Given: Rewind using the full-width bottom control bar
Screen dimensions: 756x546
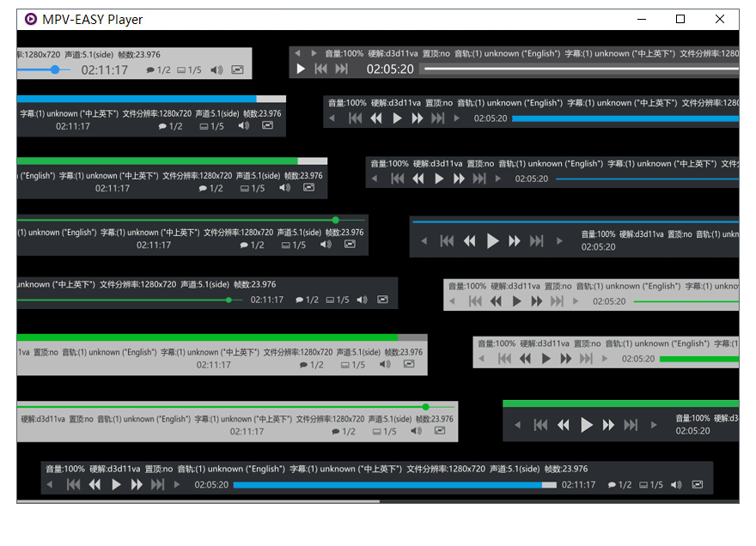Looking at the screenshot, I should tap(95, 484).
